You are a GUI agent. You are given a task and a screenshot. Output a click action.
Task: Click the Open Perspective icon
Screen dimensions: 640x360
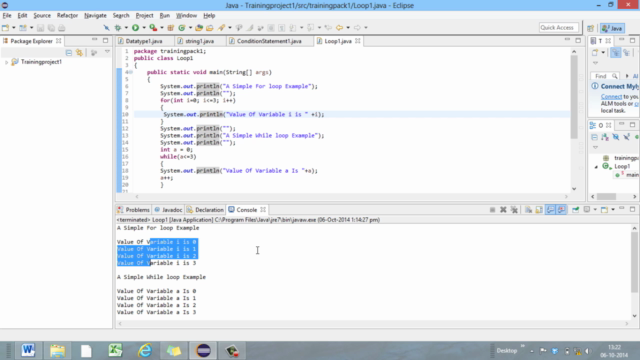pos(591,28)
